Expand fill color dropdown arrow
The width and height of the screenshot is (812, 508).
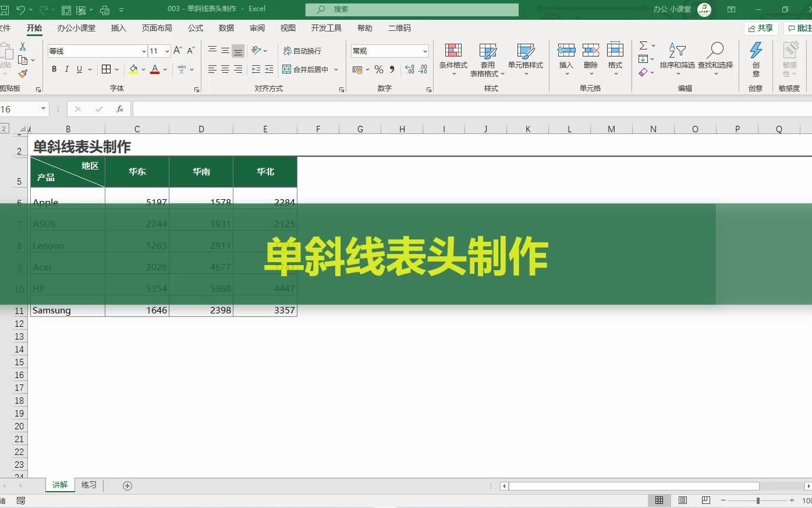coord(143,69)
